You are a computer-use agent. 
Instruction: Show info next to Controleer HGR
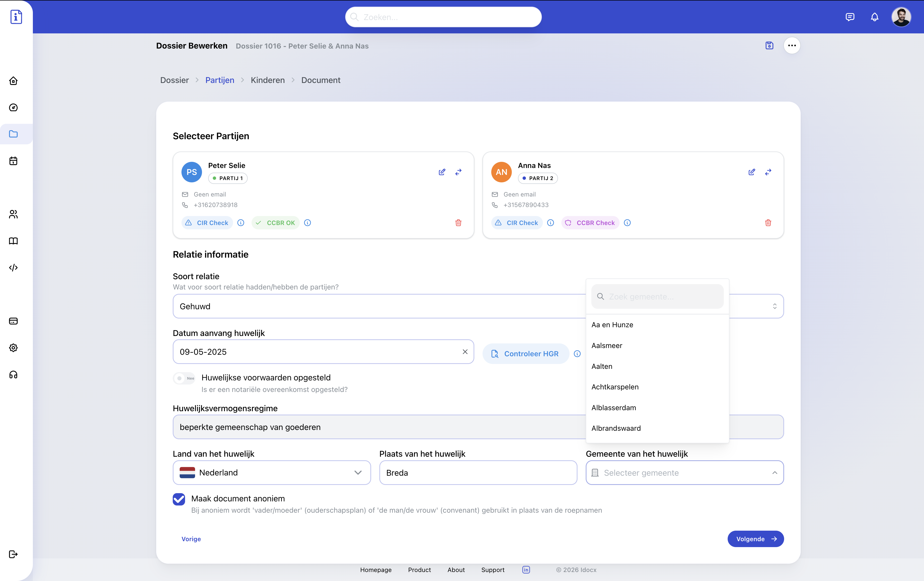click(577, 354)
